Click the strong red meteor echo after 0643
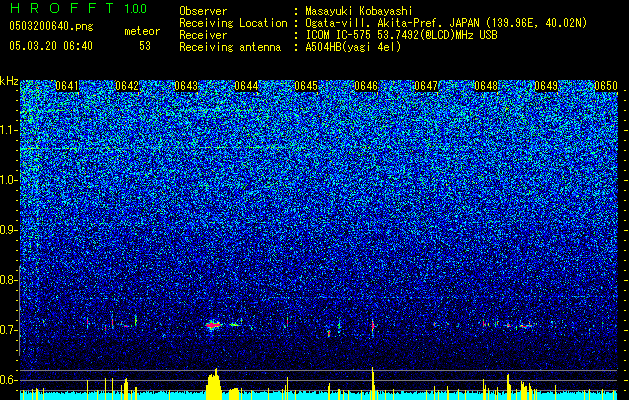Image resolution: width=629 pixels, height=400 pixels. tap(213, 325)
